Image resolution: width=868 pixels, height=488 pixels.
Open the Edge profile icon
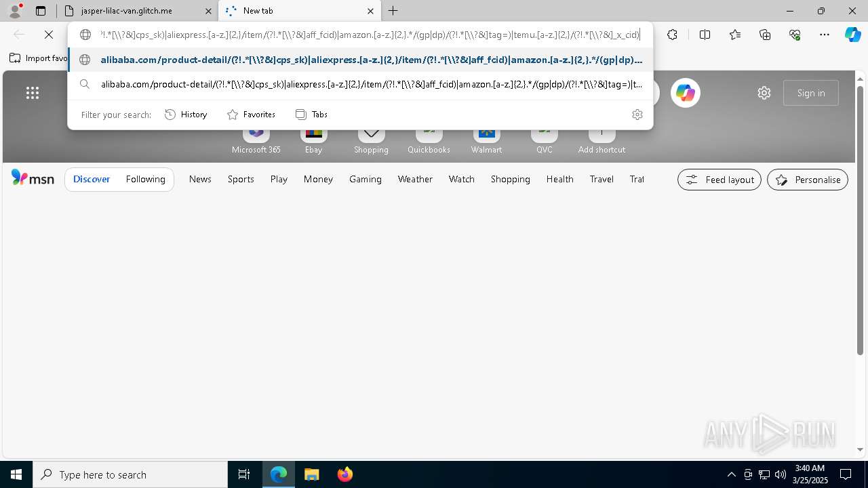coord(15,11)
